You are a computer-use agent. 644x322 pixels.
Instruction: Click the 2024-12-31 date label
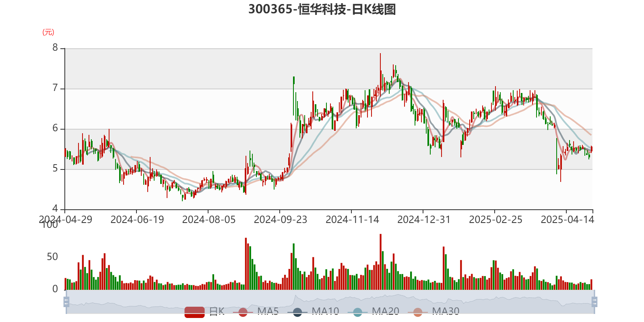click(x=424, y=219)
